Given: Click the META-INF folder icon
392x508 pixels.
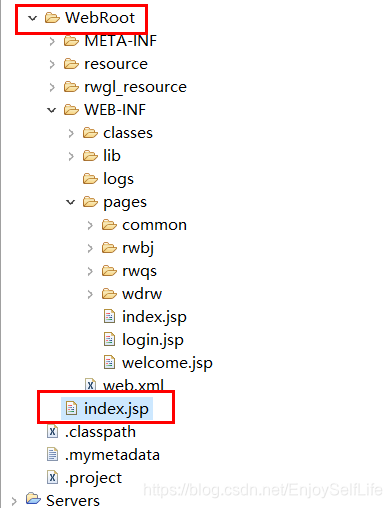Looking at the screenshot, I should tap(71, 41).
